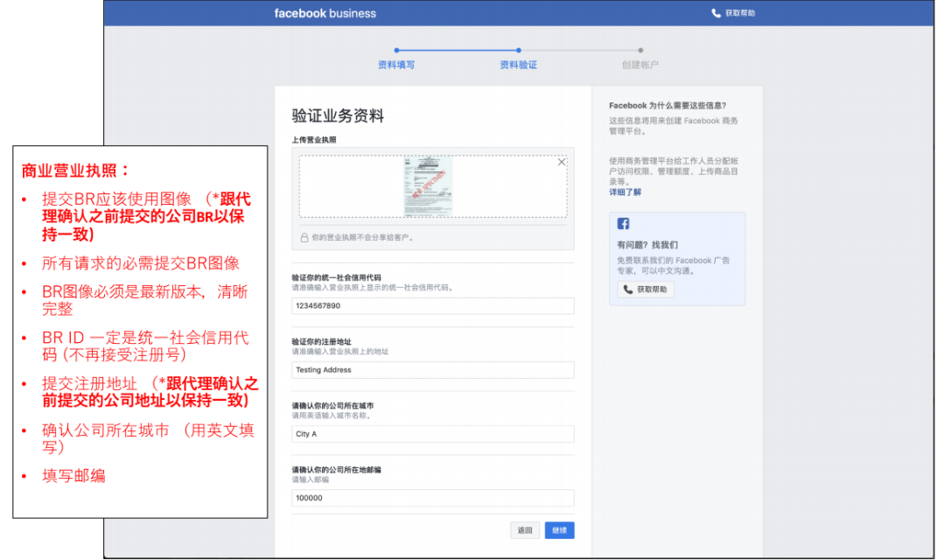Click the 验证你的统一社会信用代码 label
The height and width of the screenshot is (560, 945).
pyautogui.click(x=336, y=277)
